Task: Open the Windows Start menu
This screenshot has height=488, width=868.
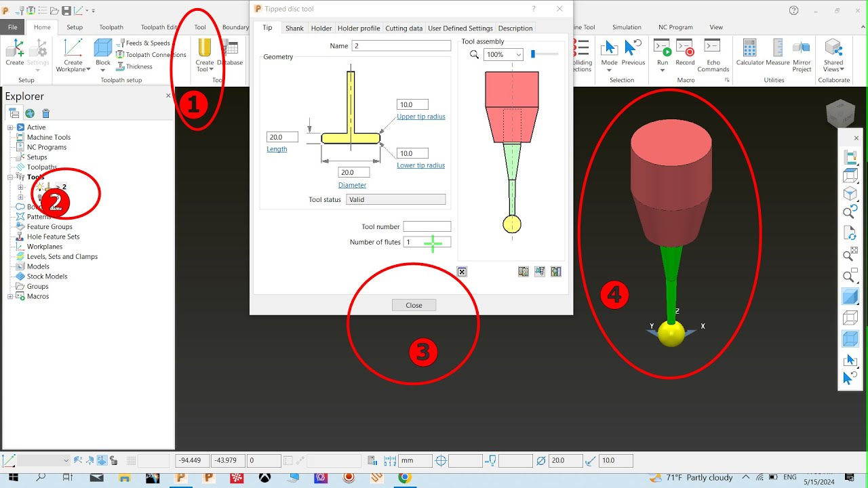Action: pos(12,478)
